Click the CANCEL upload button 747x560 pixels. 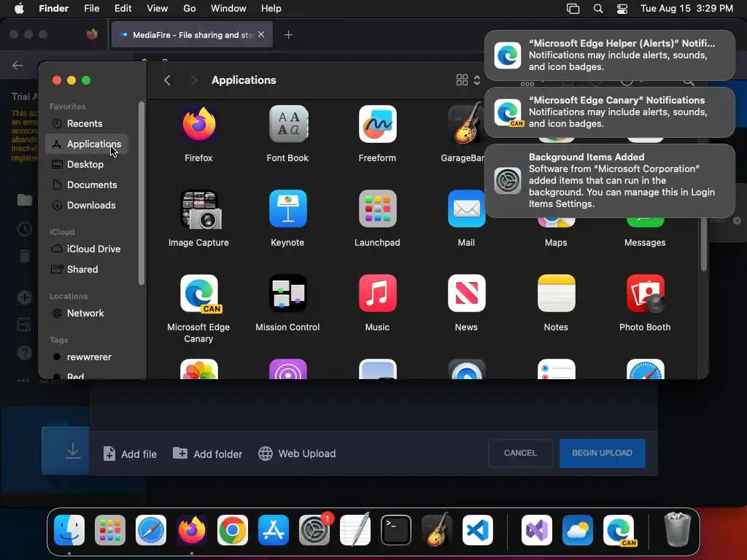pyautogui.click(x=521, y=454)
